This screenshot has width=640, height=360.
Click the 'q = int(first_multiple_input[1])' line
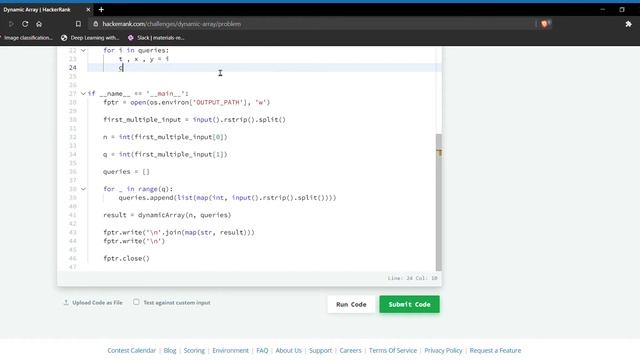165,154
